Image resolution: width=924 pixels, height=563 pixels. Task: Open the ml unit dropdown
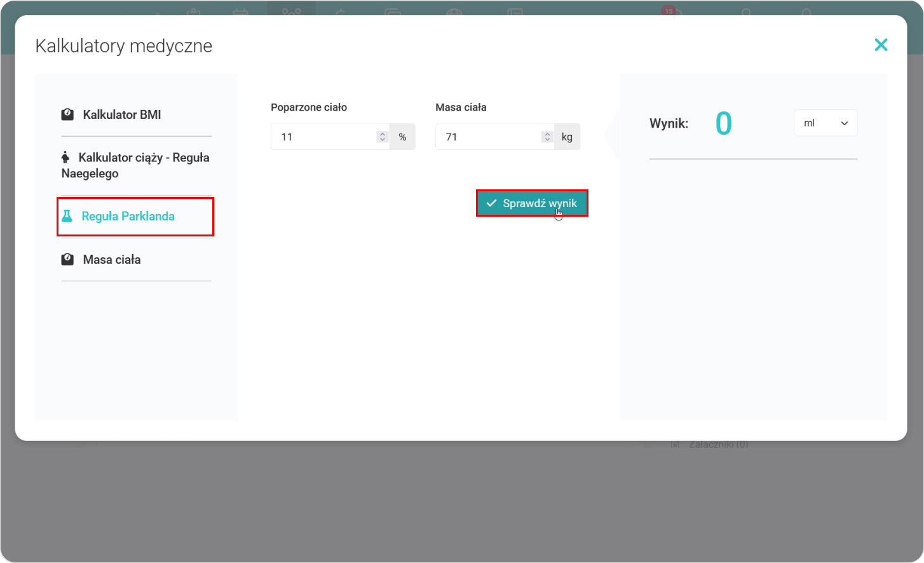[825, 123]
